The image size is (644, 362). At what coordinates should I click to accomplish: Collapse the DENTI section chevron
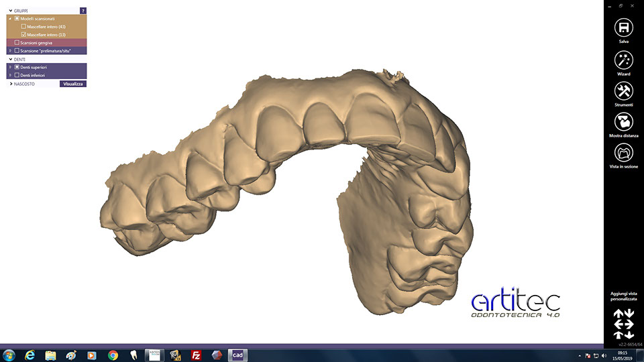11,59
